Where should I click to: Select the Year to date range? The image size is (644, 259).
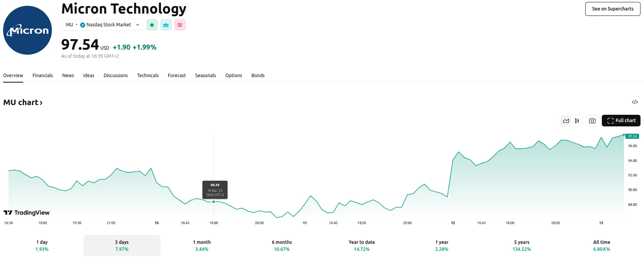[x=361, y=245]
